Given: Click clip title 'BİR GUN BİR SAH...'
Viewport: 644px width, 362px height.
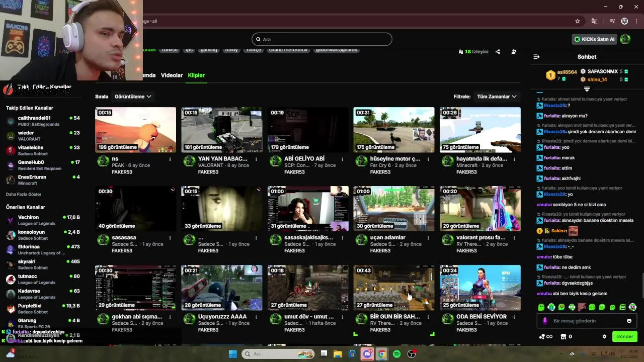Looking at the screenshot, I should (x=395, y=317).
